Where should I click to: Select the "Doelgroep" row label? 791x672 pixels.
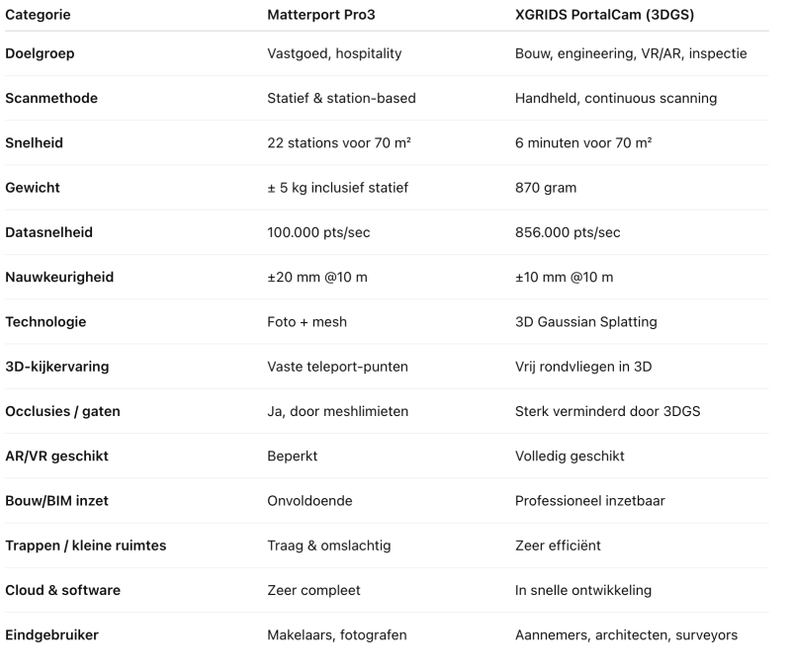(x=40, y=54)
